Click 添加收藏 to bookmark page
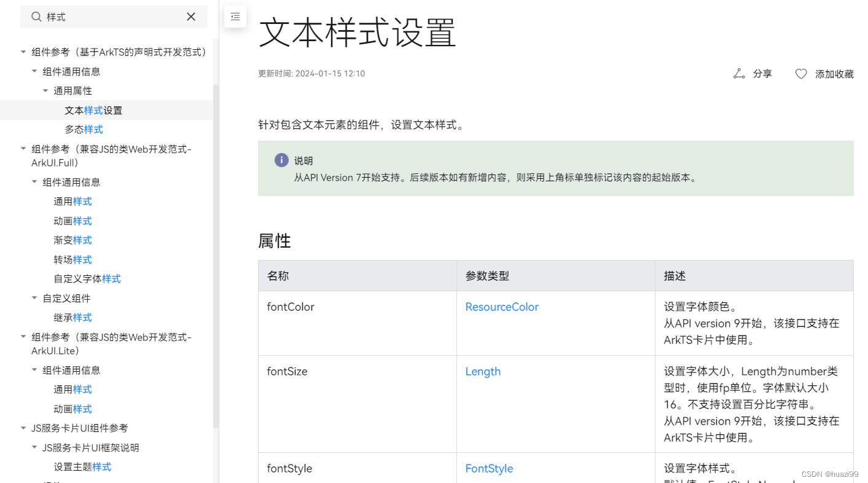The image size is (868, 483). pos(834,74)
